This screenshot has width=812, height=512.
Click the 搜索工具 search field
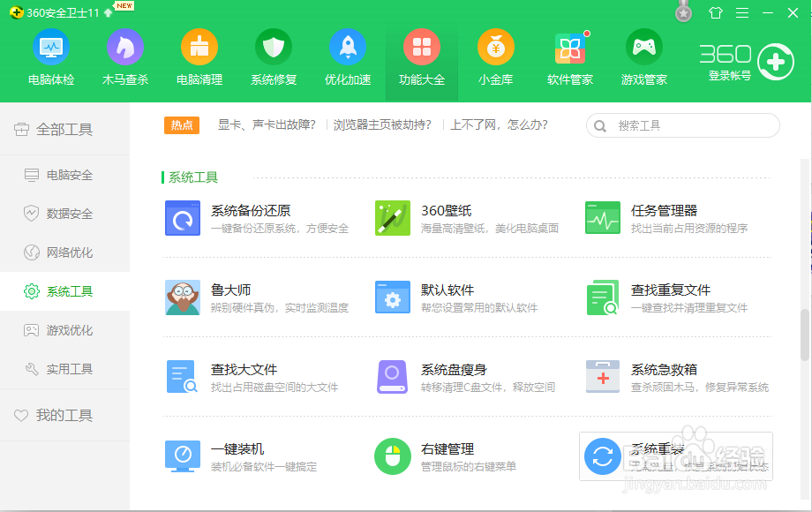click(x=682, y=125)
